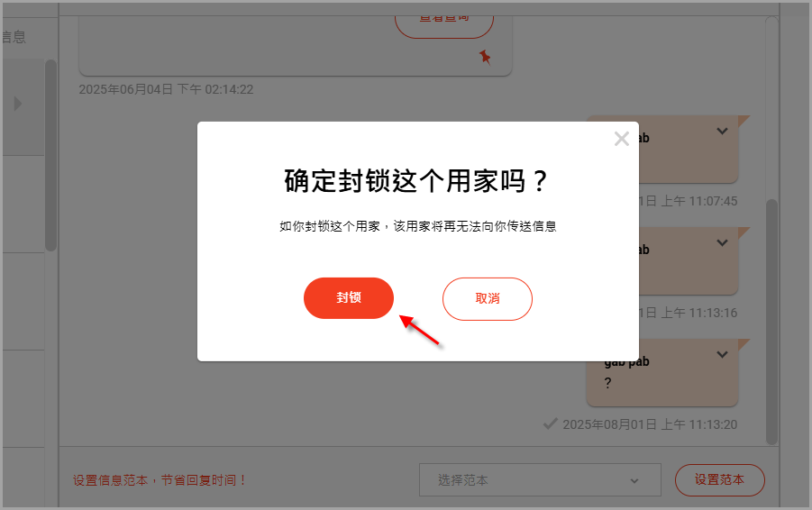Expand chevron on the "?" message bubble
Image resolution: width=812 pixels, height=510 pixels.
click(722, 355)
